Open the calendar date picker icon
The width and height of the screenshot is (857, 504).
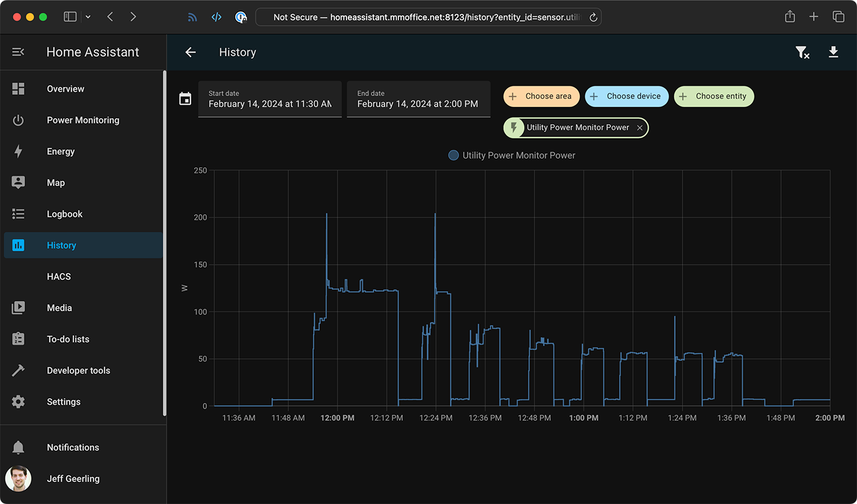[185, 98]
